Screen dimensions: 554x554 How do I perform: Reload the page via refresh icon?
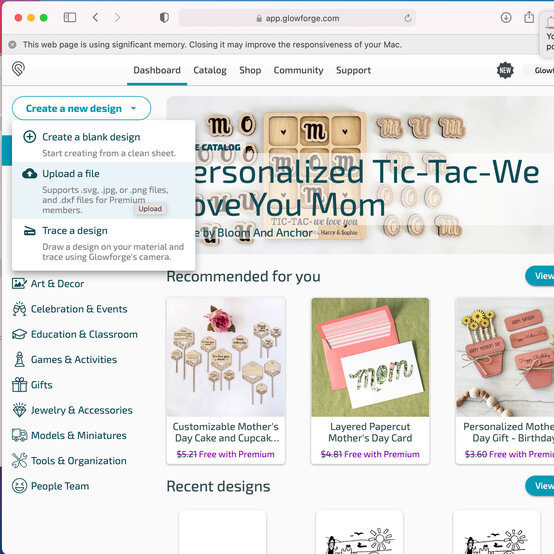pos(408,18)
